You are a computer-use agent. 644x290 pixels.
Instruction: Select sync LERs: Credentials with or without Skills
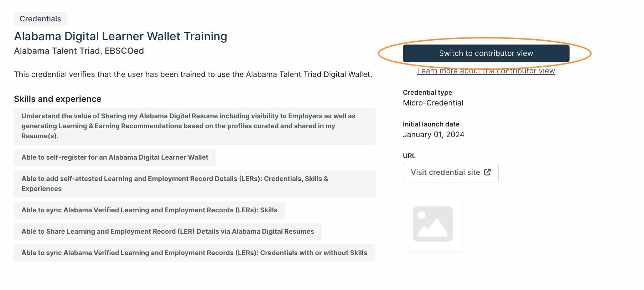[194, 253]
